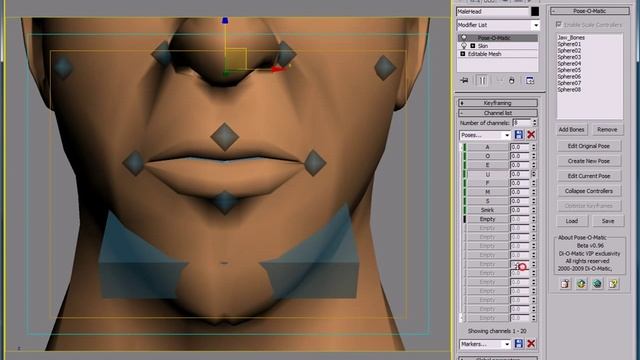Click the question mark help icon
The height and width of the screenshot is (360, 640).
click(x=613, y=284)
